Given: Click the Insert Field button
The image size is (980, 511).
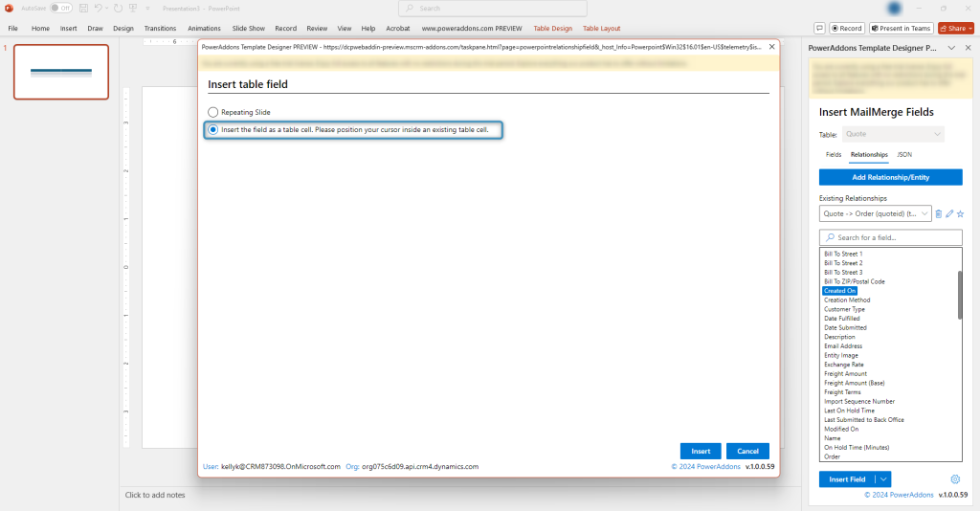Looking at the screenshot, I should point(847,479).
